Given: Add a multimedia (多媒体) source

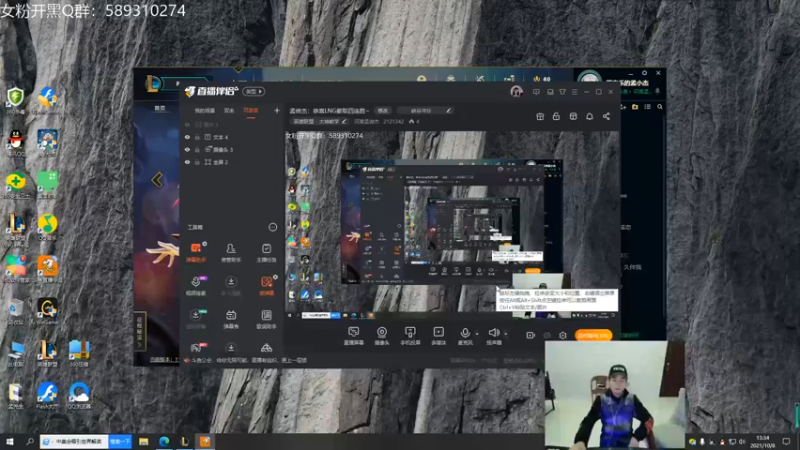Looking at the screenshot, I should pos(438,335).
